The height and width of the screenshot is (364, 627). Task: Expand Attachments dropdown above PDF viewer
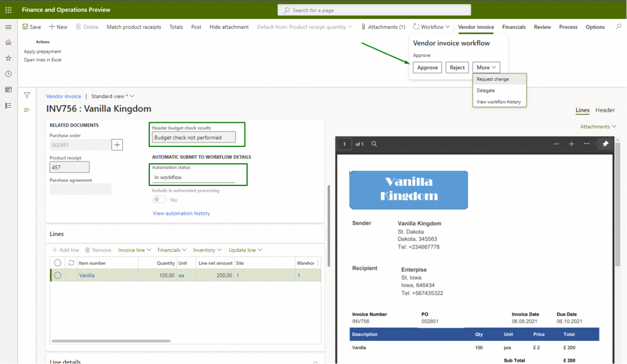click(598, 127)
